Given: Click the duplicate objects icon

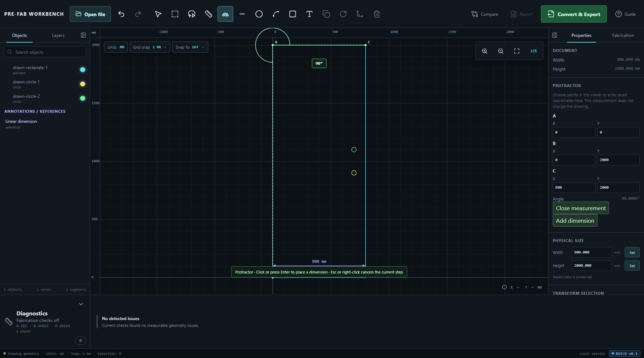Looking at the screenshot, I should tap(326, 14).
